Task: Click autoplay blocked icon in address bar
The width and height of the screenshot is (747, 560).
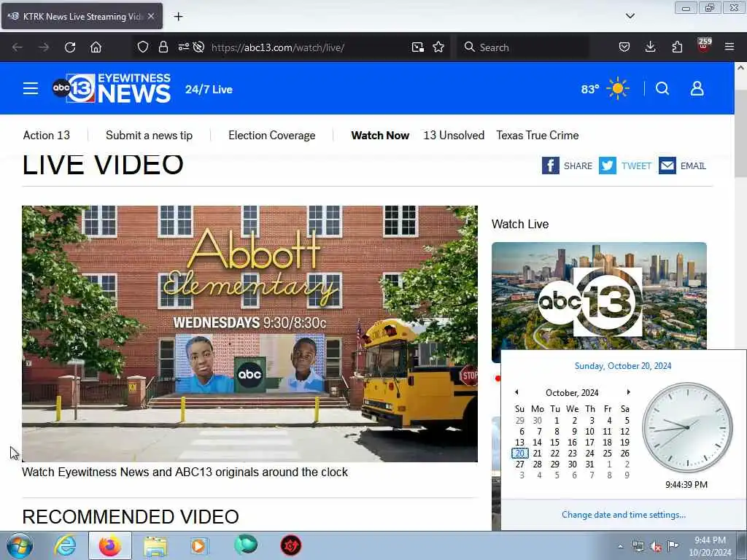Action: click(199, 47)
